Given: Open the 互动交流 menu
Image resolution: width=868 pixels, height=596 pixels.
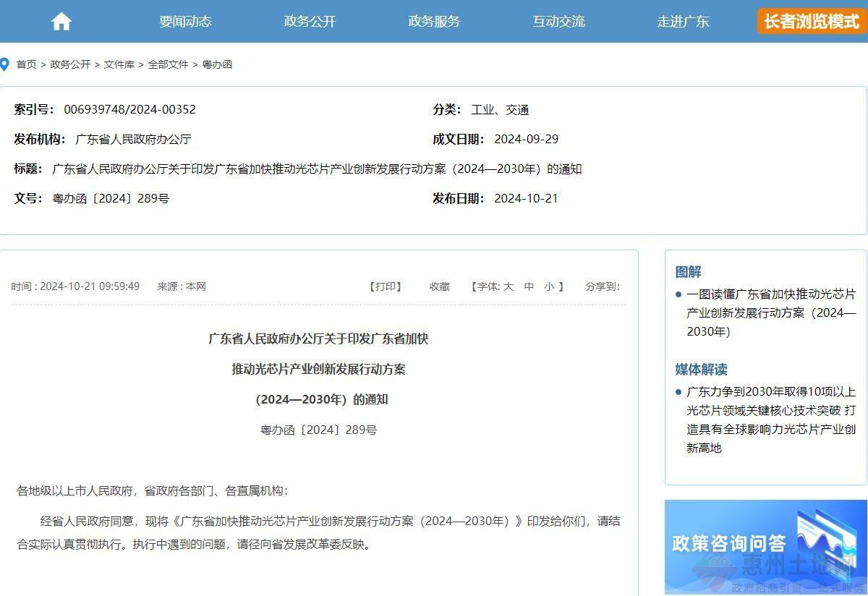Looking at the screenshot, I should tap(558, 22).
